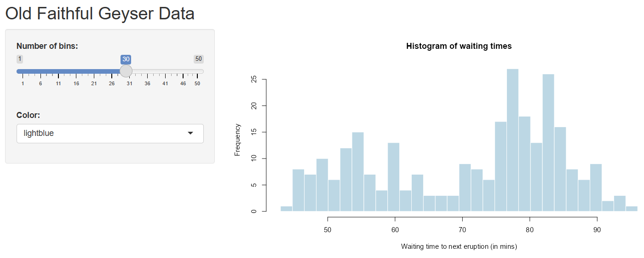The image size is (644, 258).
Task: Click the slider tick labeled 36
Action: click(147, 83)
